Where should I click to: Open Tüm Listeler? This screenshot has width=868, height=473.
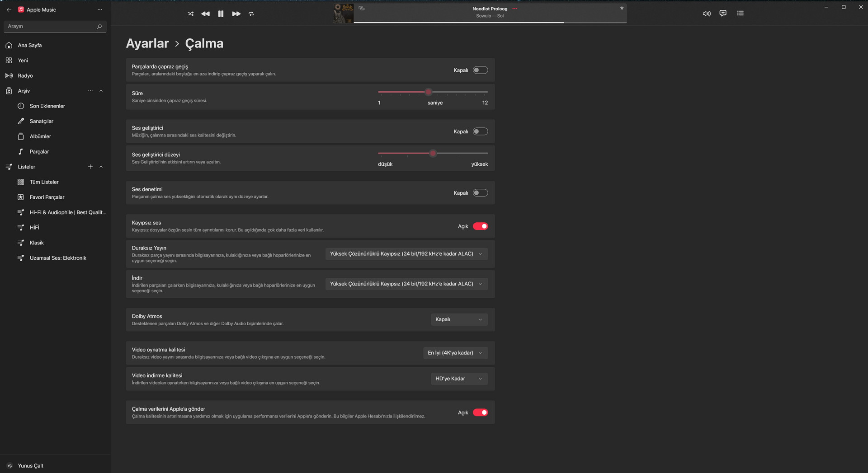pyautogui.click(x=55, y=182)
